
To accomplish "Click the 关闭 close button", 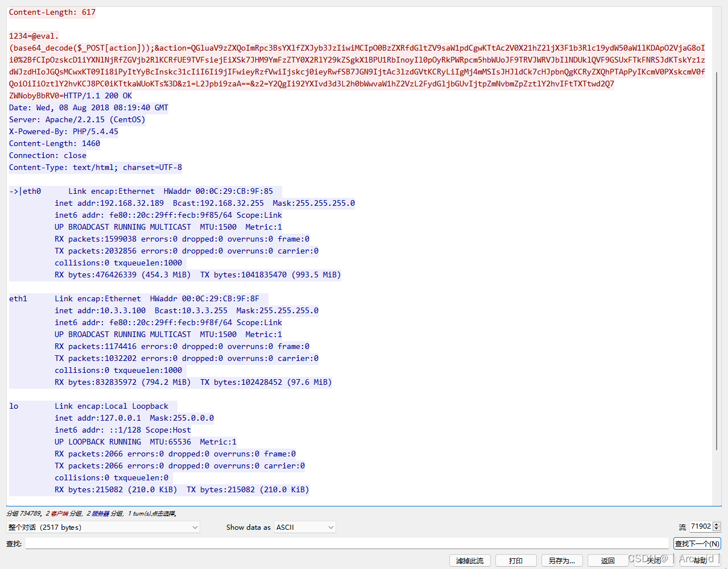I will pyautogui.click(x=654, y=560).
